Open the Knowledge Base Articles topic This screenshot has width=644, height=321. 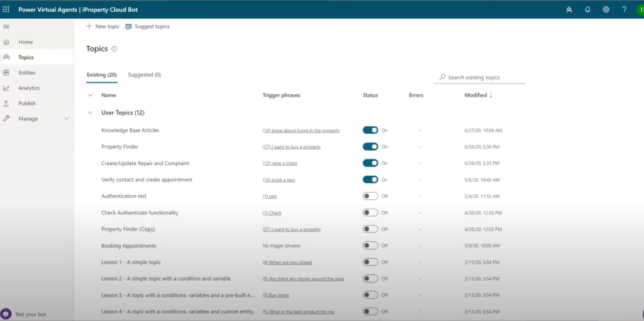pos(130,130)
